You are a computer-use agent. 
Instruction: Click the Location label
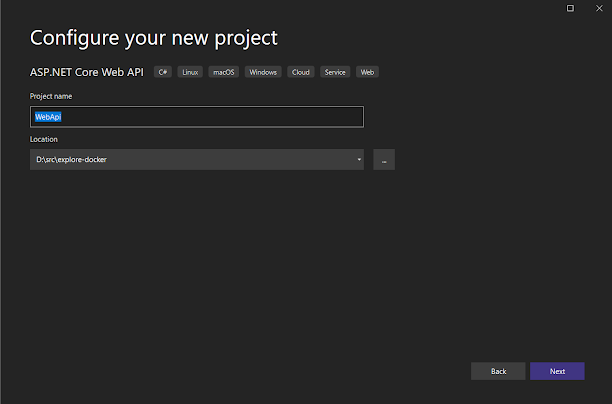[x=44, y=139]
